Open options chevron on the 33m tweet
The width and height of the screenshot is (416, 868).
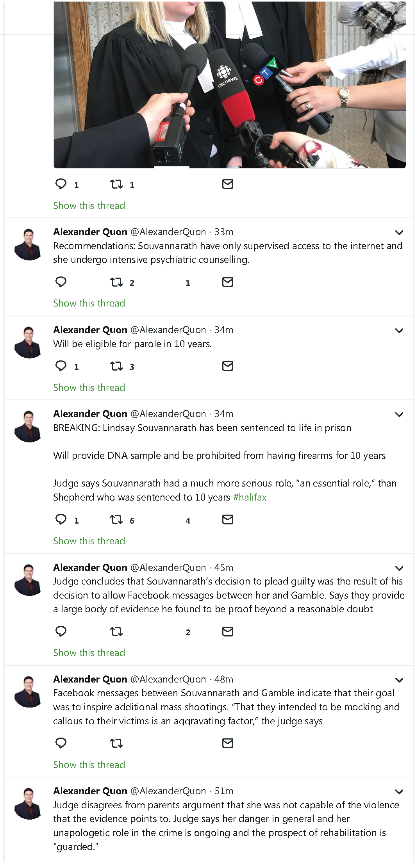pyautogui.click(x=399, y=233)
